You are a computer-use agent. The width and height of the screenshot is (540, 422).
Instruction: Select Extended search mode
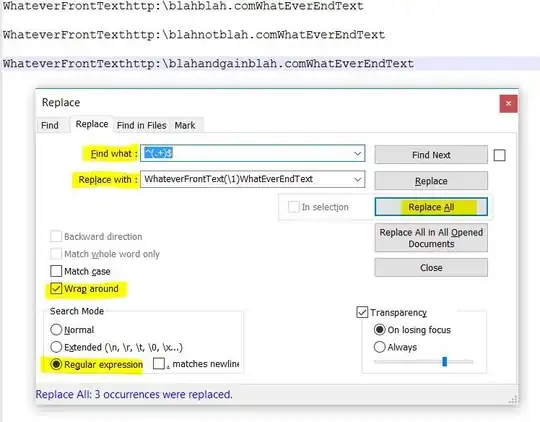coord(56,347)
